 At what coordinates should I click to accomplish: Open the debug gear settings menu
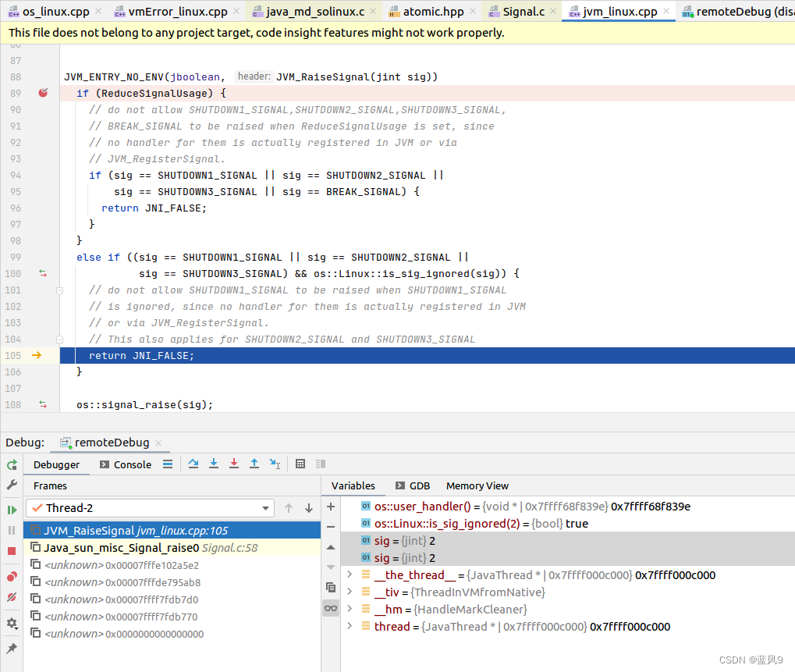point(12,623)
